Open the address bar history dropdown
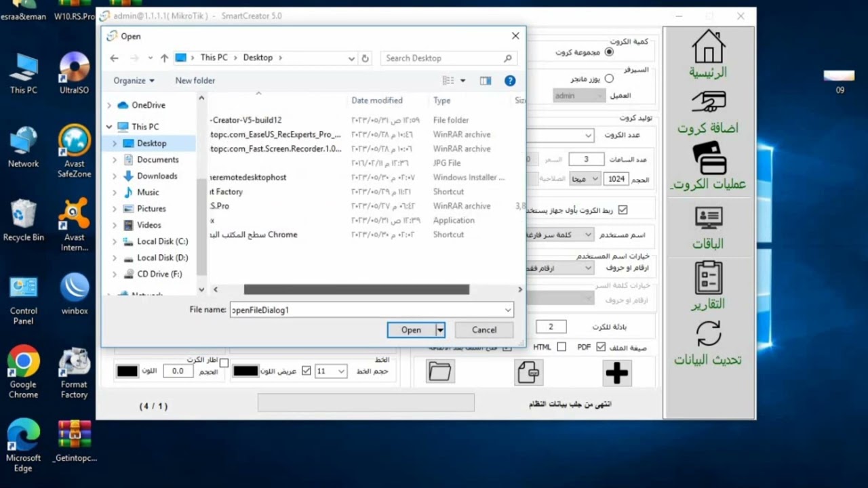The height and width of the screenshot is (488, 868). [351, 58]
